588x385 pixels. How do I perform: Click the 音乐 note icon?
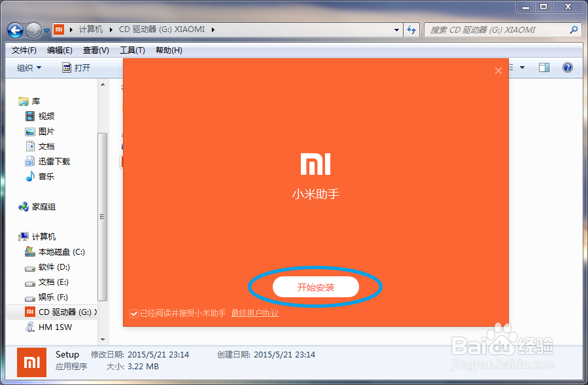tap(30, 176)
